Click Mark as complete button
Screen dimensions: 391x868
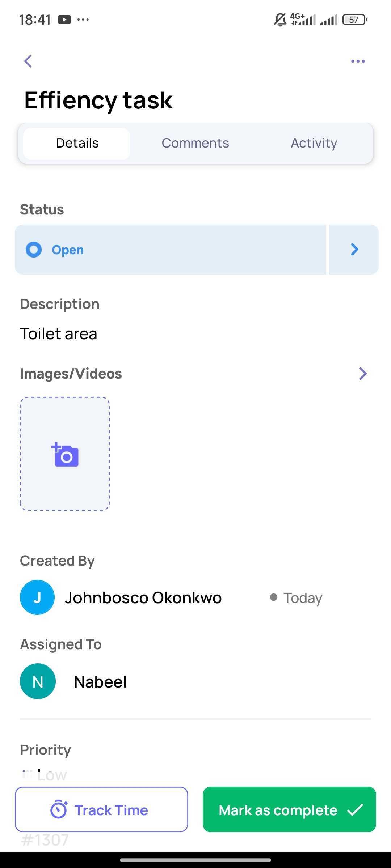pyautogui.click(x=289, y=809)
